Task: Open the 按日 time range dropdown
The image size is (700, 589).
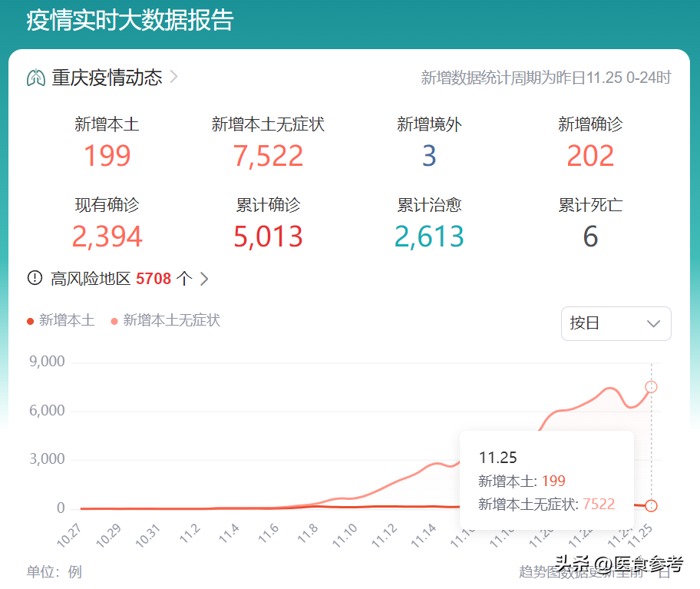Action: pyautogui.click(x=616, y=323)
